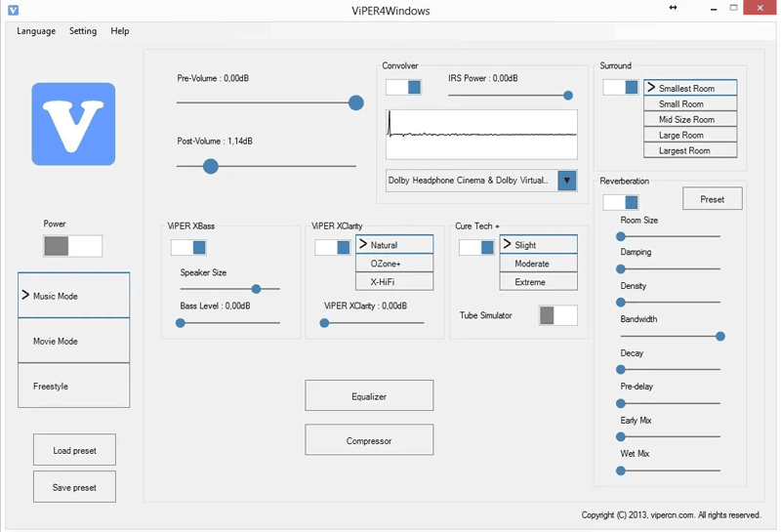781x532 pixels.
Task: Click the resize arrows icon in title bar
Action: 673,8
